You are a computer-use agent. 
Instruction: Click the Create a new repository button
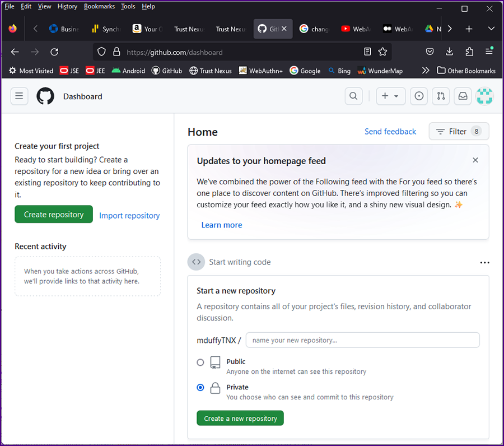click(x=240, y=419)
